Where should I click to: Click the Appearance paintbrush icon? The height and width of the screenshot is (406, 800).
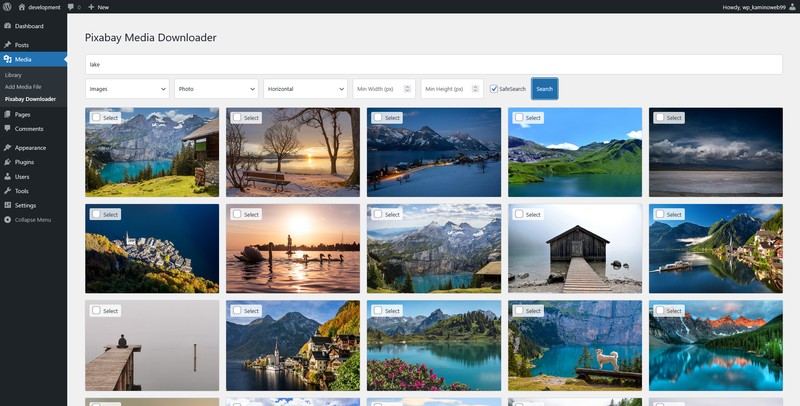pyautogui.click(x=8, y=147)
